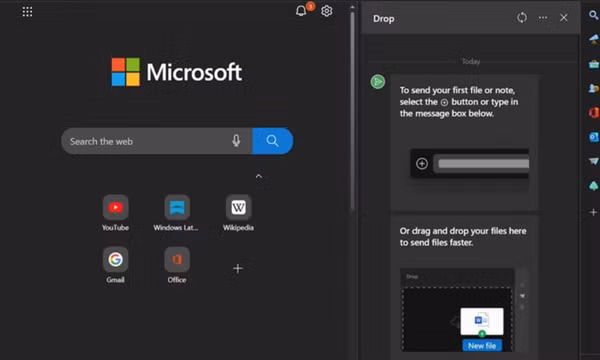
Task: Click the 'Or drag and drop your files' message
Action: [x=463, y=236]
